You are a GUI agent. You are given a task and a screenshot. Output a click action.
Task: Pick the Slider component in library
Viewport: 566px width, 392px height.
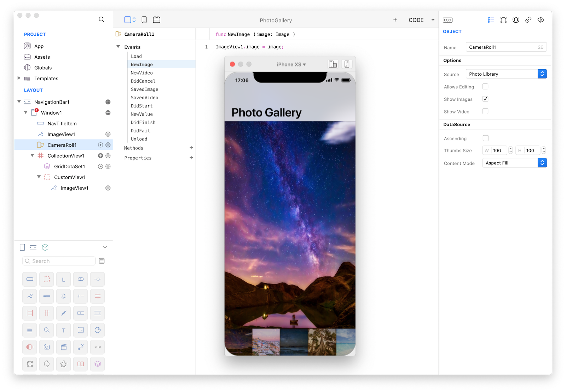click(98, 280)
